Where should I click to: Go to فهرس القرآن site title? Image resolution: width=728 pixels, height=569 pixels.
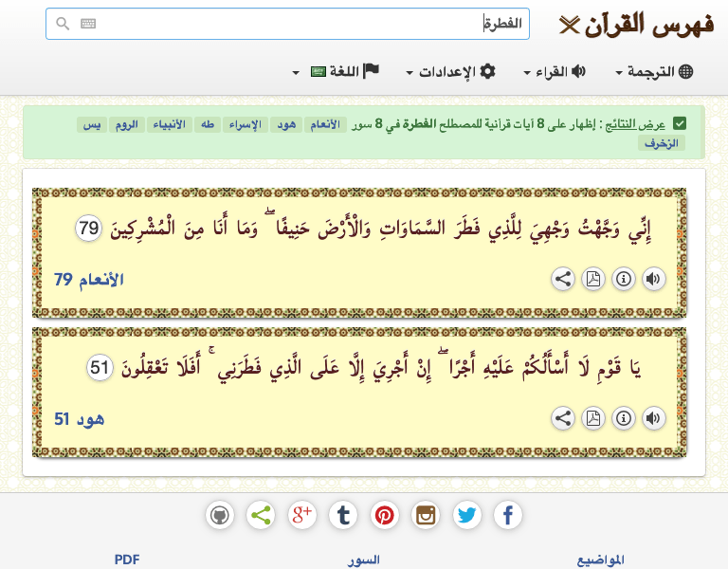click(x=648, y=25)
